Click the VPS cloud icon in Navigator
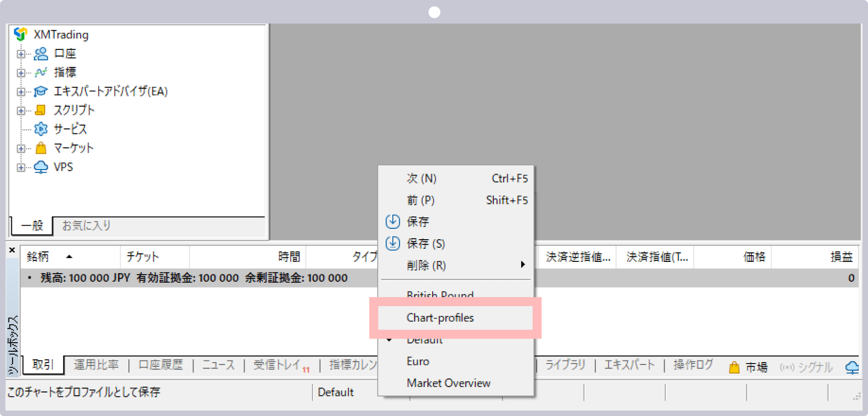This screenshot has height=416, width=868. pos(41,167)
